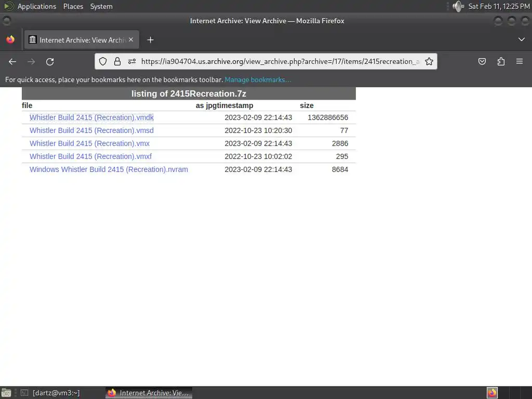Open the Extensions puzzle icon
This screenshot has height=399, width=532.
(501, 61)
